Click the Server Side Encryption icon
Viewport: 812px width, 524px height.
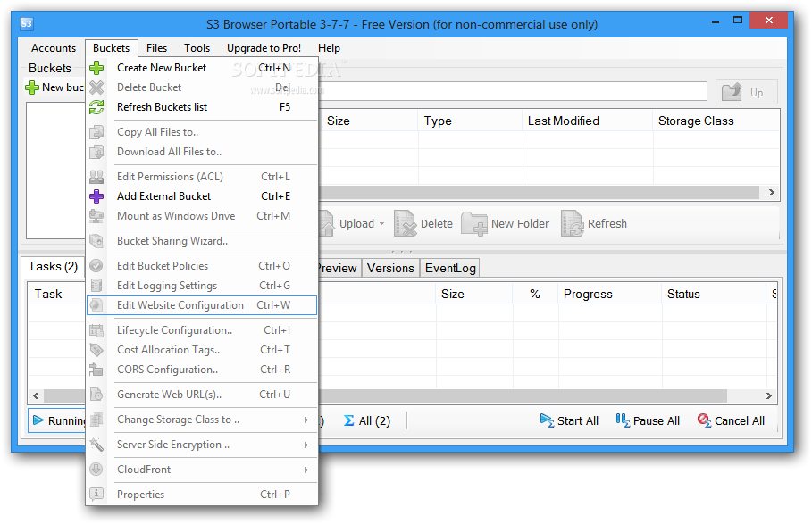pyautogui.click(x=96, y=444)
